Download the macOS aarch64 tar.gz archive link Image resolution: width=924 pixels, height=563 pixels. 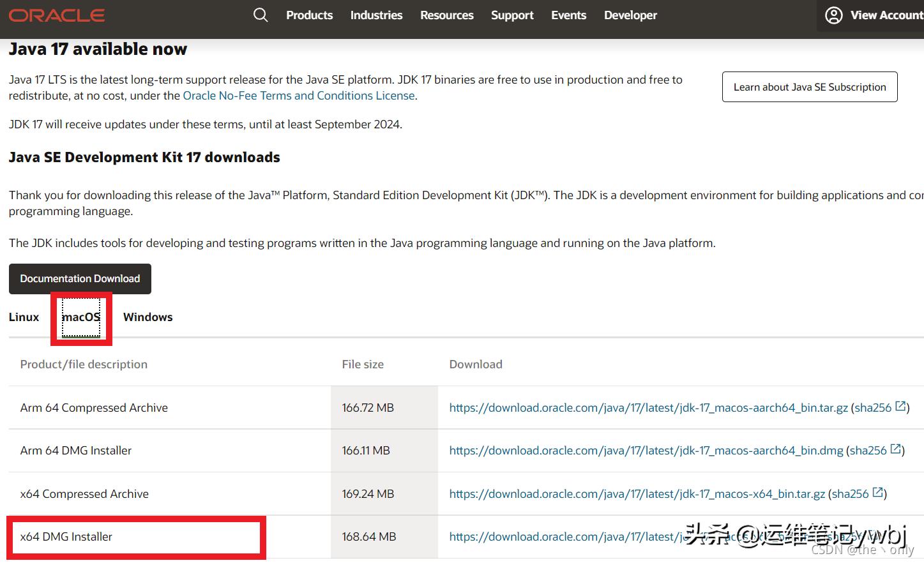pyautogui.click(x=648, y=408)
